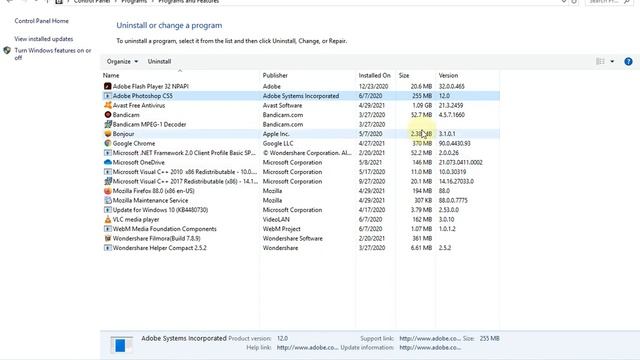
Task: Open View installed updates link
Action: pos(44,39)
